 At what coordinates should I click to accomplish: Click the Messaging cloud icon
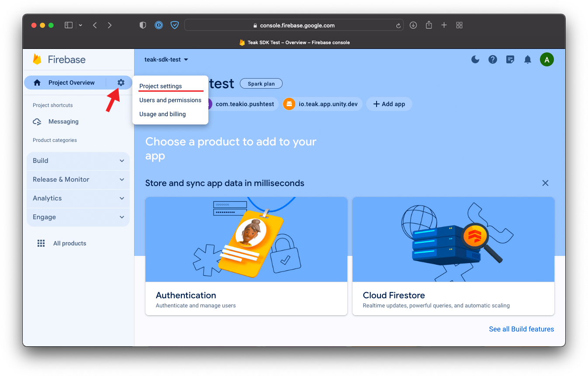[x=37, y=122]
